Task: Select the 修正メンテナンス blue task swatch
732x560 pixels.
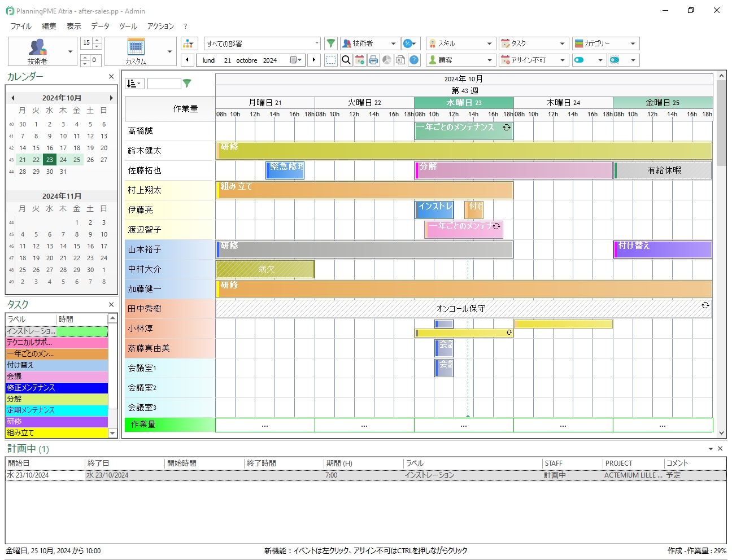Action: tap(56, 388)
